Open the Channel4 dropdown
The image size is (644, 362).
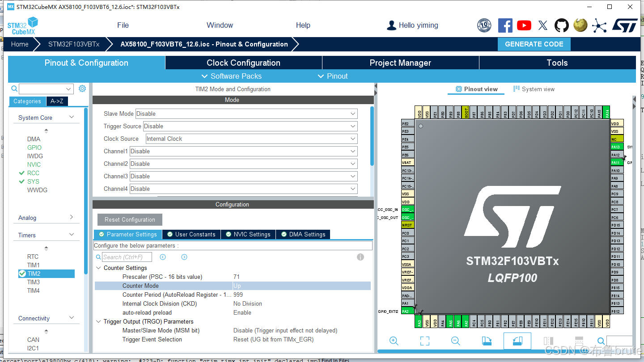[x=243, y=189]
